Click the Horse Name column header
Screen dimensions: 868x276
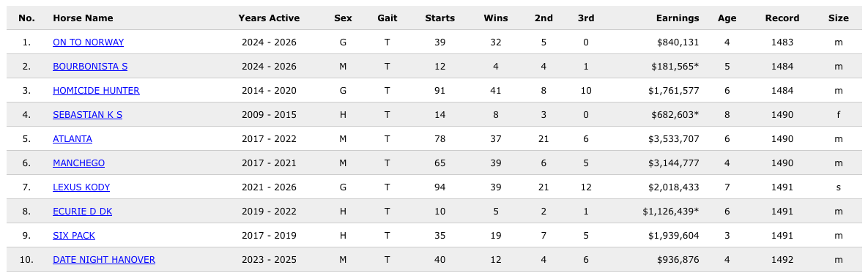coord(83,18)
